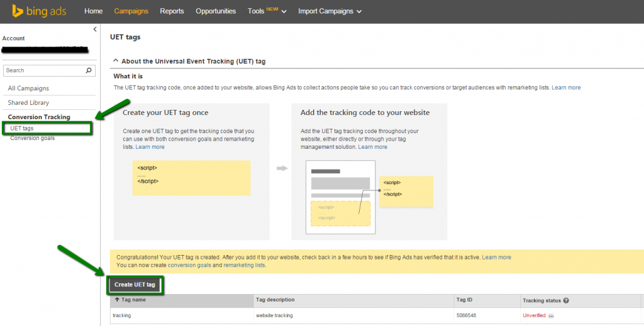Expand the Import Campaigns dropdown
This screenshot has width=644, height=326.
pos(330,11)
